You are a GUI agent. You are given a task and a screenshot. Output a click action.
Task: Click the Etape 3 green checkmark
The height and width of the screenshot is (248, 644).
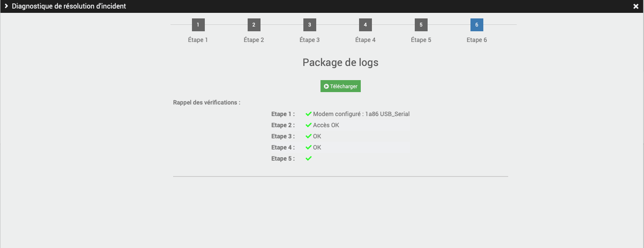(x=308, y=136)
